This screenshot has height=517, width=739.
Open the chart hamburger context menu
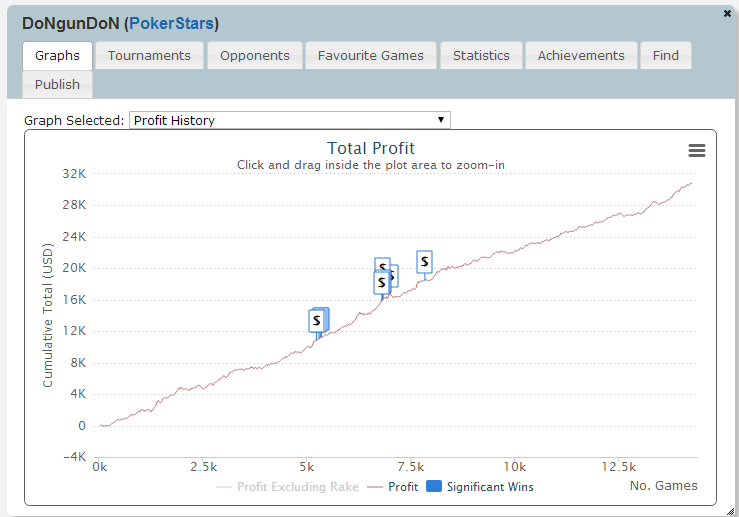click(x=697, y=150)
